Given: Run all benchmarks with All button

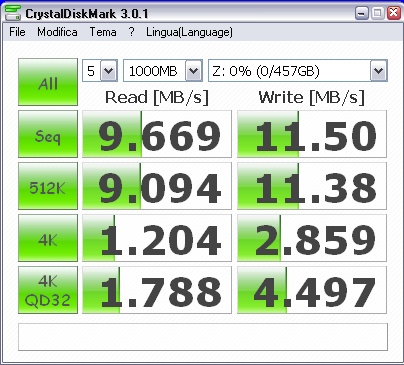Looking at the screenshot, I should click(48, 82).
